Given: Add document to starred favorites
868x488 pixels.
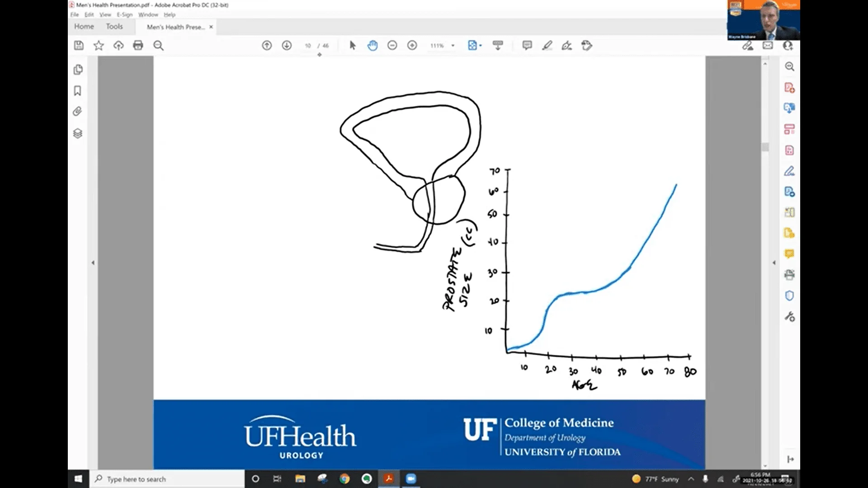Looking at the screenshot, I should pyautogui.click(x=99, y=45).
